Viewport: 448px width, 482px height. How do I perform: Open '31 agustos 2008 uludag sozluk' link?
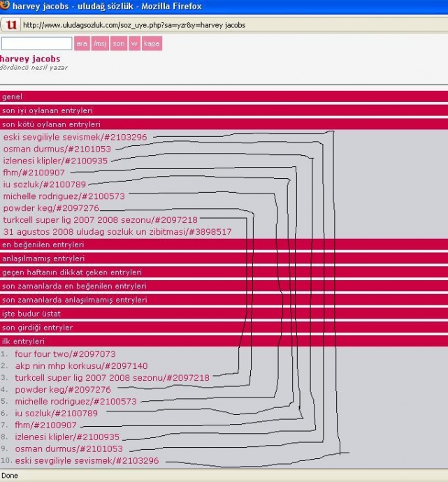pos(117,232)
